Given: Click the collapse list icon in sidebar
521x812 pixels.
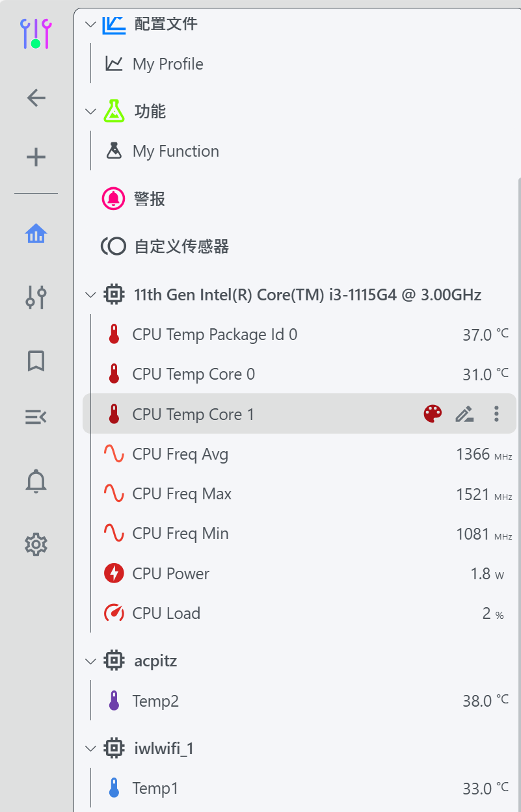Looking at the screenshot, I should (x=36, y=417).
